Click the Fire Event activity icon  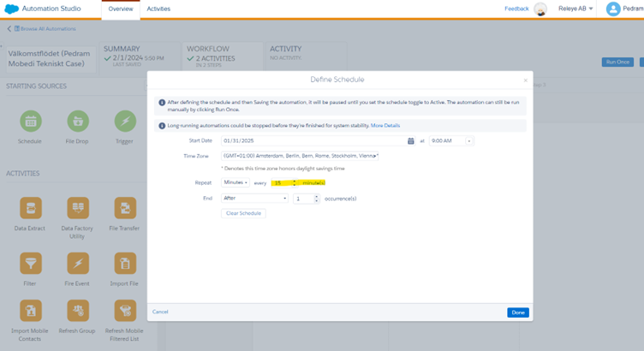pyautogui.click(x=78, y=262)
